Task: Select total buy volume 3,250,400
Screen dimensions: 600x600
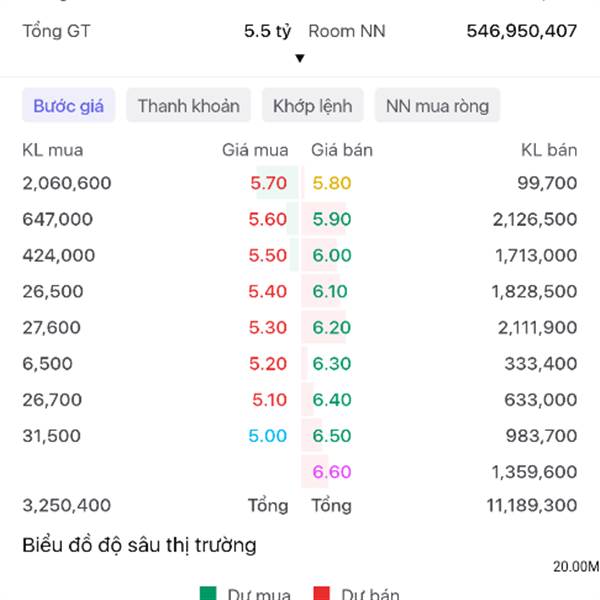Action: [67, 506]
